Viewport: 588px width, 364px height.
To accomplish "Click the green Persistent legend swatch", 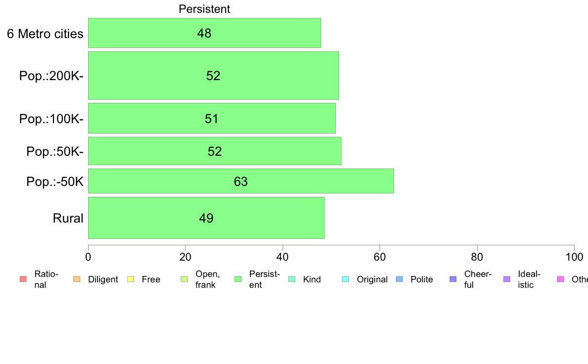I will 238,279.
